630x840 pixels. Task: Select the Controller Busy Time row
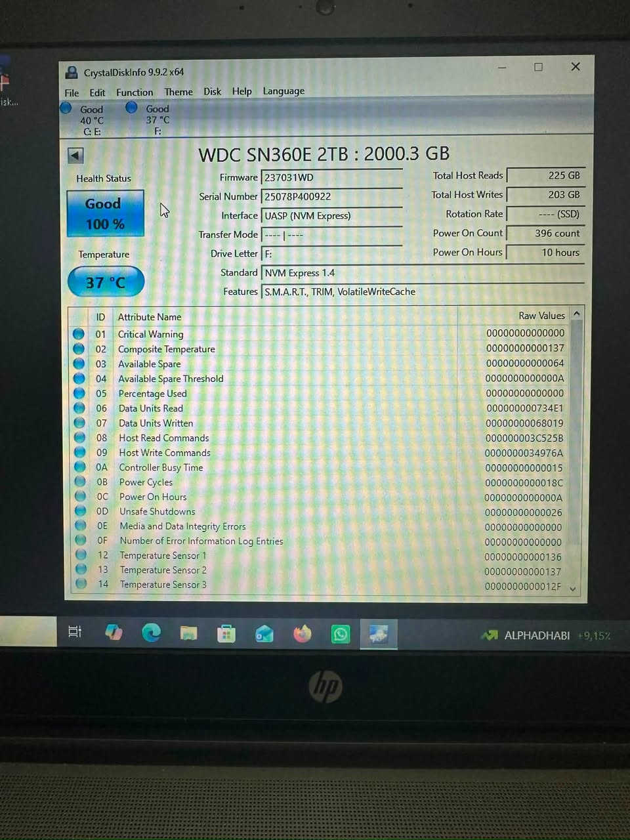click(x=319, y=467)
